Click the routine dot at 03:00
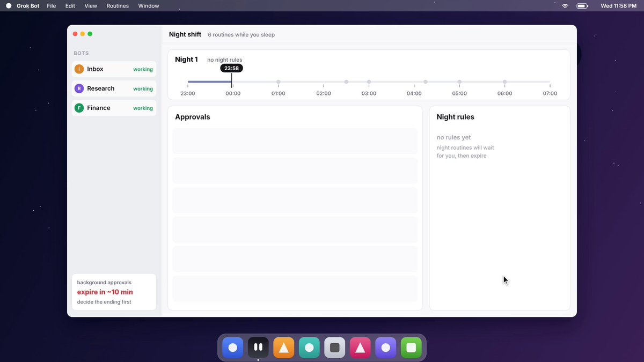 coord(369,82)
